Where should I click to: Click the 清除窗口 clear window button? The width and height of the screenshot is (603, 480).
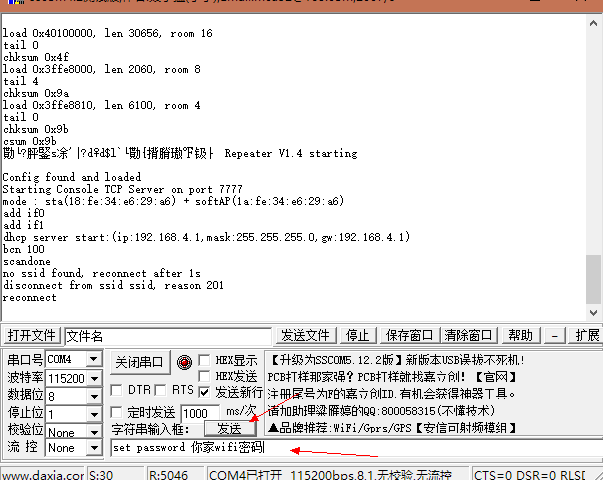point(468,335)
